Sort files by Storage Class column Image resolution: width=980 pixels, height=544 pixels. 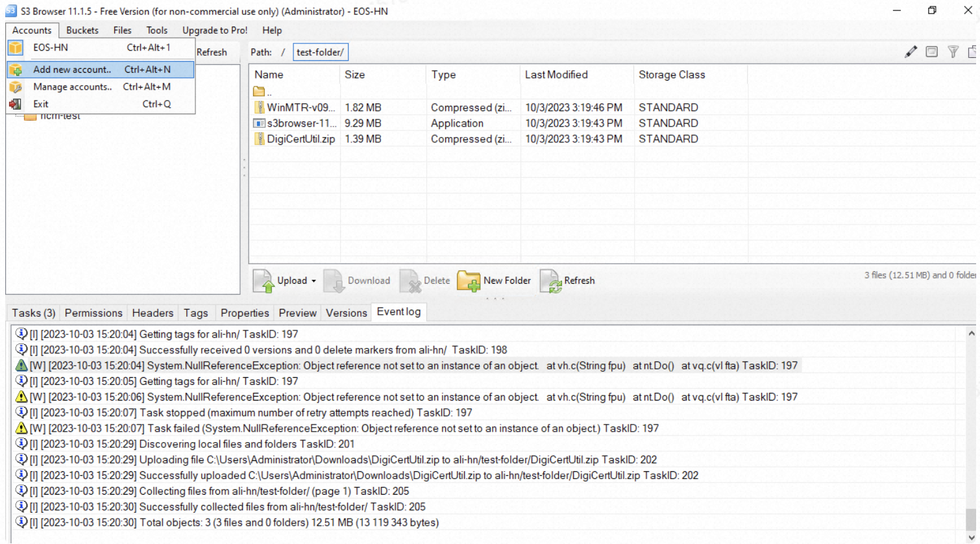[x=691, y=75]
